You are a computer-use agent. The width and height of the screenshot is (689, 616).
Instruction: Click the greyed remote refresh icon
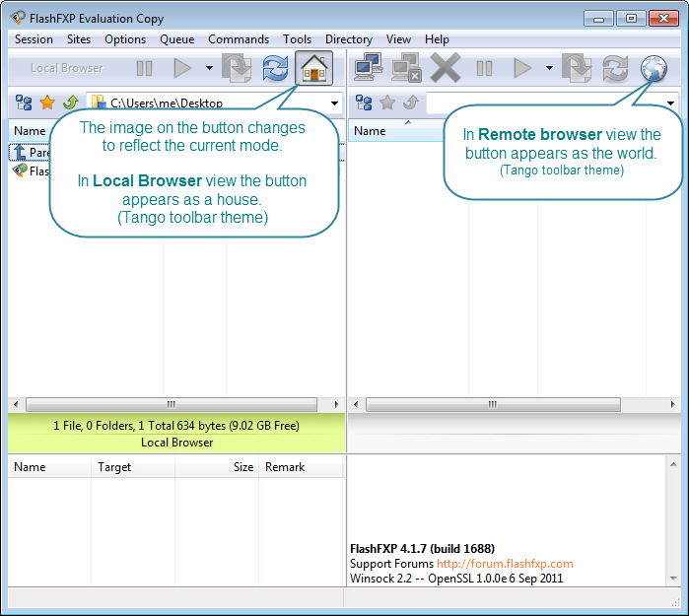[x=615, y=68]
